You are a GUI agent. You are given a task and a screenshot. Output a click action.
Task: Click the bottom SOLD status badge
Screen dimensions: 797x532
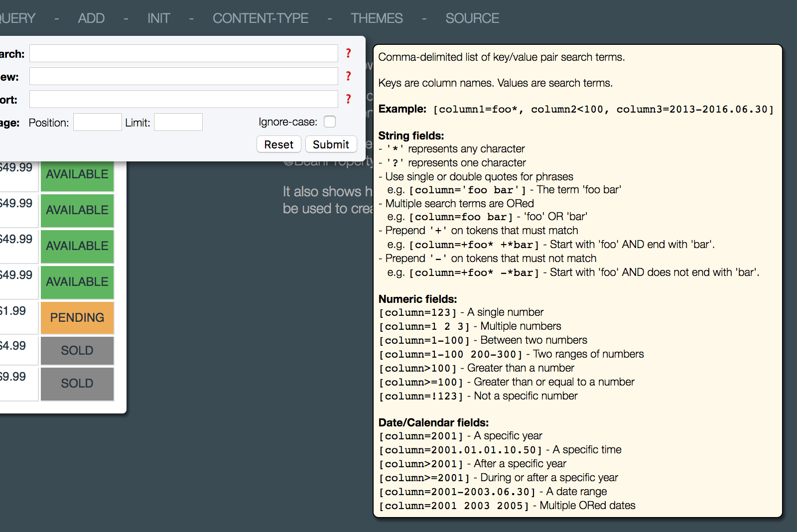pyautogui.click(x=77, y=384)
